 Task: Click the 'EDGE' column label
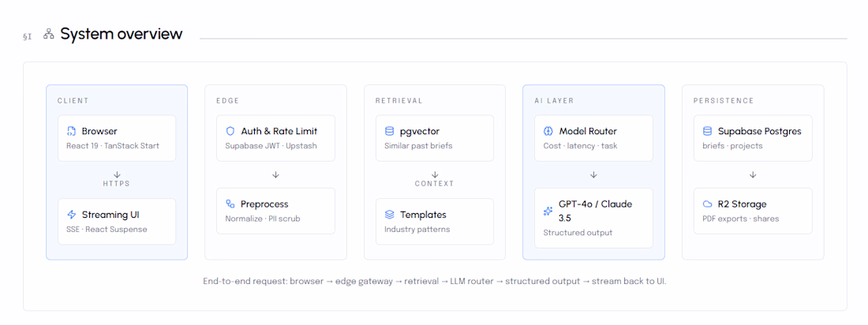click(227, 101)
